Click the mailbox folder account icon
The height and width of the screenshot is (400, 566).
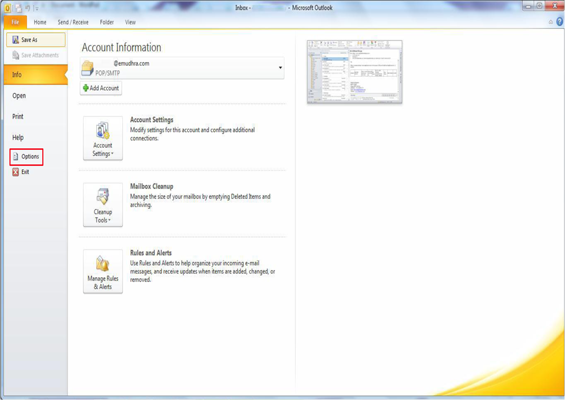click(87, 68)
